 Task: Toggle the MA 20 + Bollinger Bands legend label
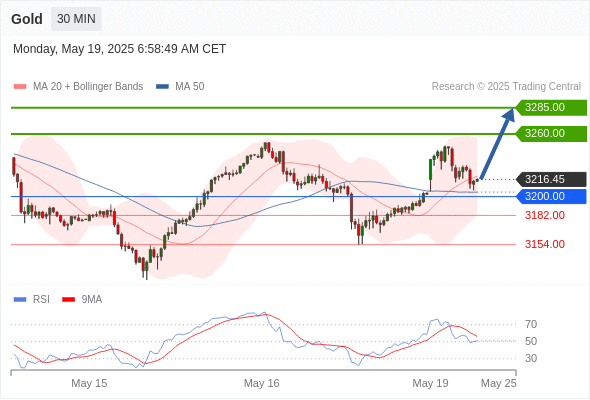point(88,87)
